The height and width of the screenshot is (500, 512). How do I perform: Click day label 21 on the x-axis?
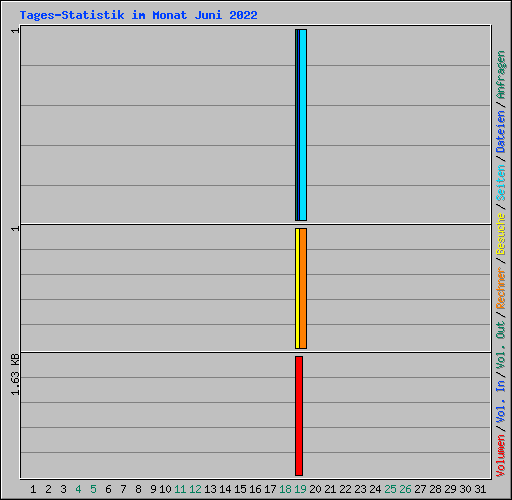click(330, 489)
